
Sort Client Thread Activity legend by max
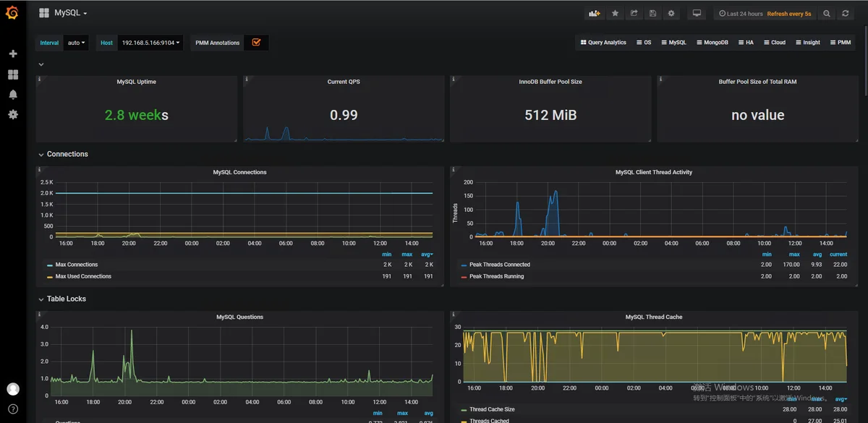(x=794, y=255)
